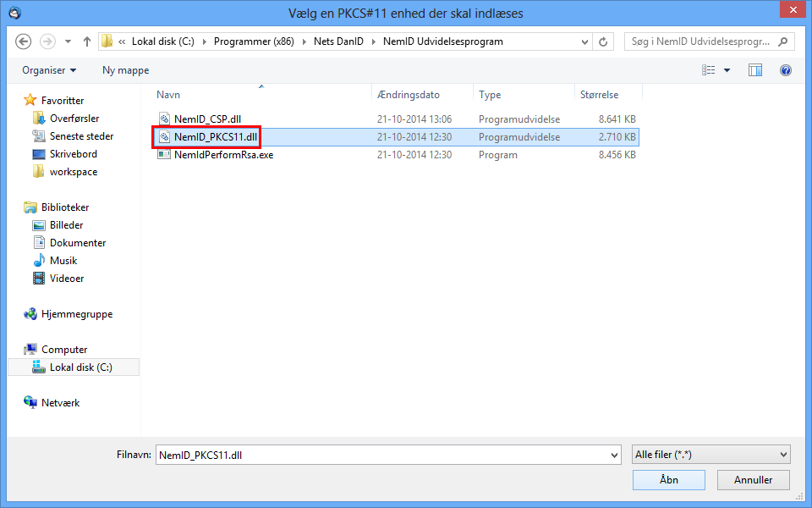Select the NemIdPerformRsa.exe file
812x508 pixels.
(223, 154)
